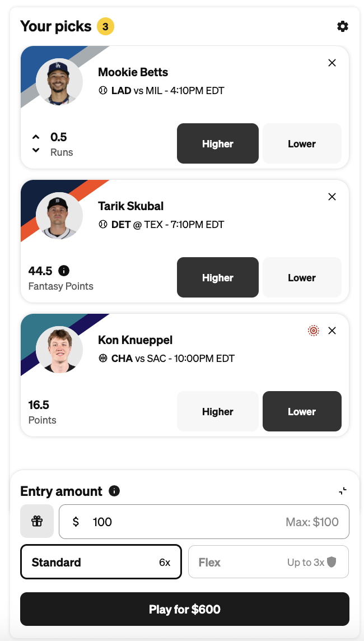
Task: Click the Play for $600 button
Action: click(x=185, y=609)
